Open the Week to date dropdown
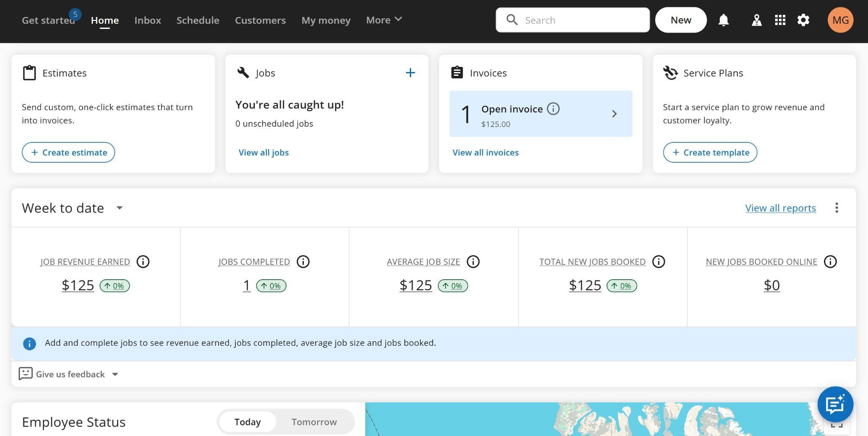The height and width of the screenshot is (436, 868). (120, 208)
